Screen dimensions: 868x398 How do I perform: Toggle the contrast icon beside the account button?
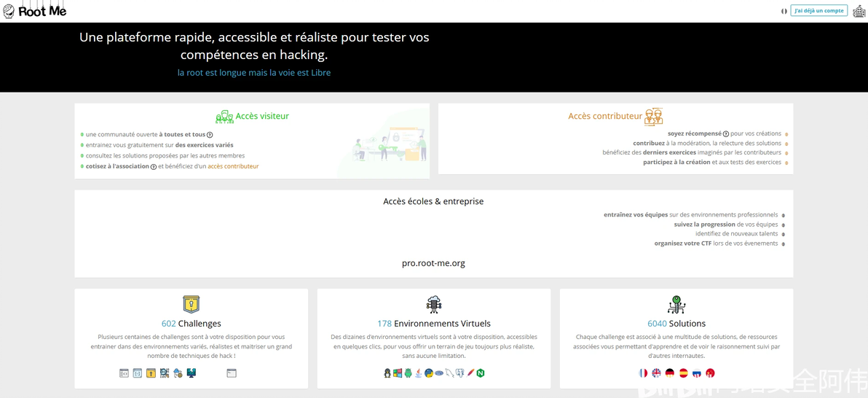coord(784,10)
